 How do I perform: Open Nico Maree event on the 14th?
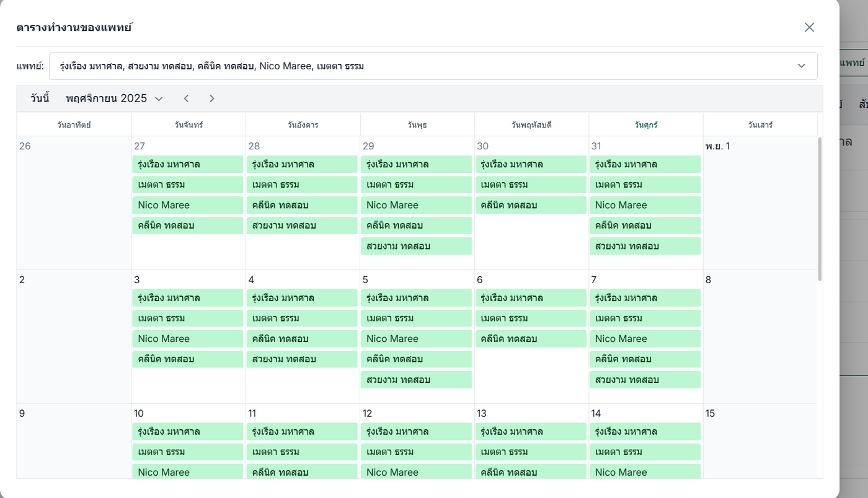(645, 472)
